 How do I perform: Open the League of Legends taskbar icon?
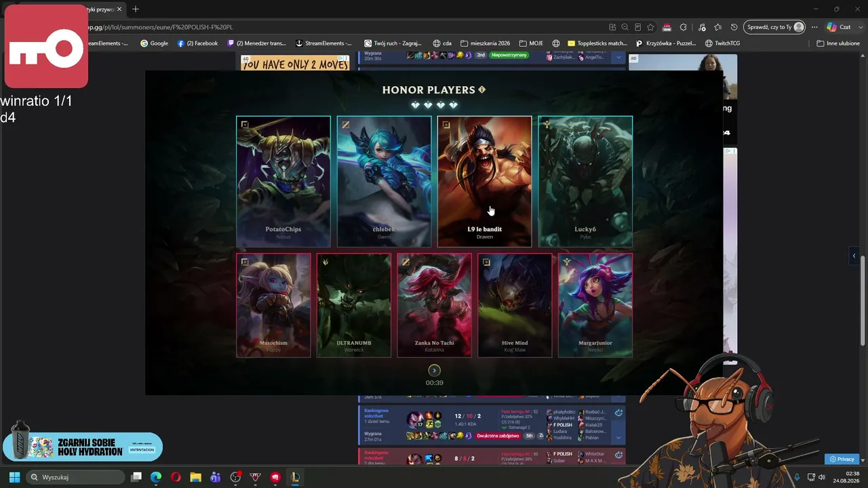point(295,477)
